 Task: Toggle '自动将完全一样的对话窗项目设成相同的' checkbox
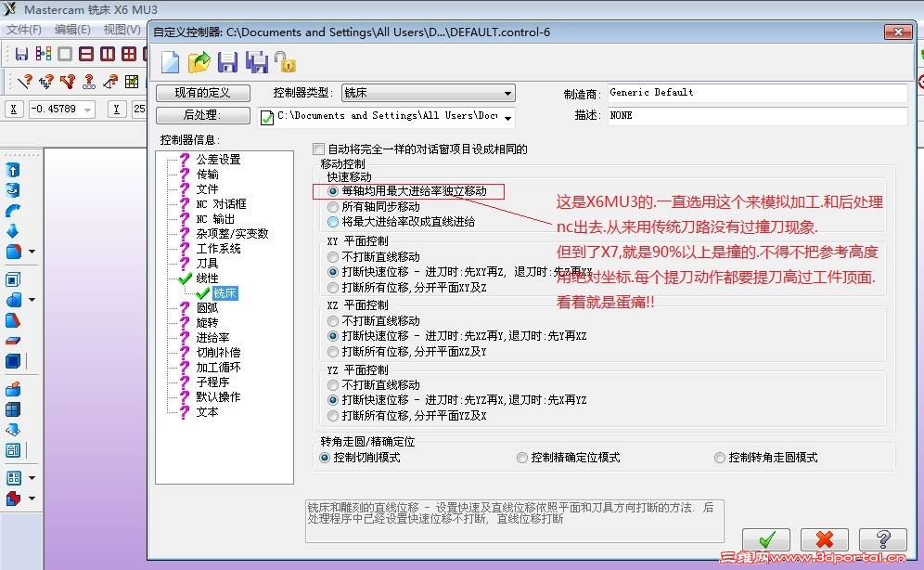(319, 149)
